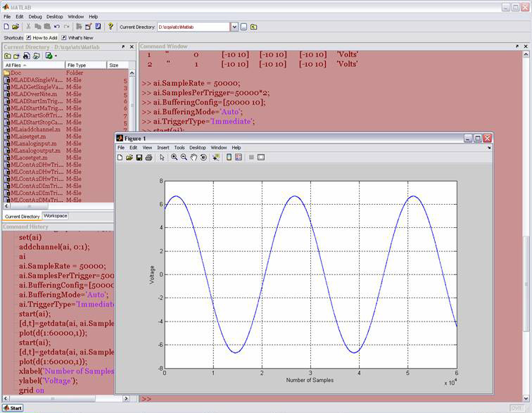Click the find files binoculars icon

click(27, 56)
